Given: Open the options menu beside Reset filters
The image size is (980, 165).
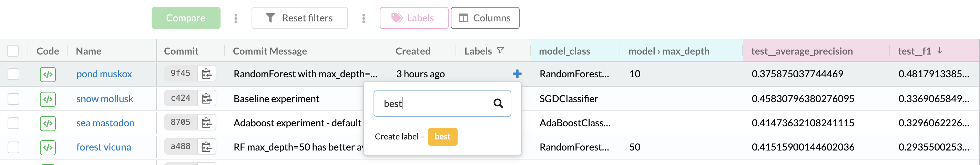Looking at the screenshot, I should [364, 18].
